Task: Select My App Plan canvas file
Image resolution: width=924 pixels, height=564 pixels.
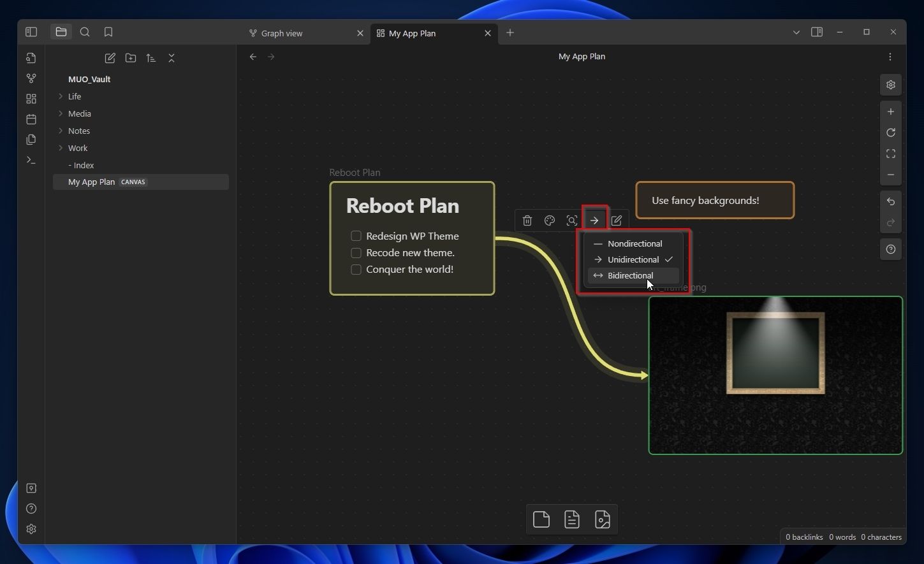Action: click(x=140, y=182)
